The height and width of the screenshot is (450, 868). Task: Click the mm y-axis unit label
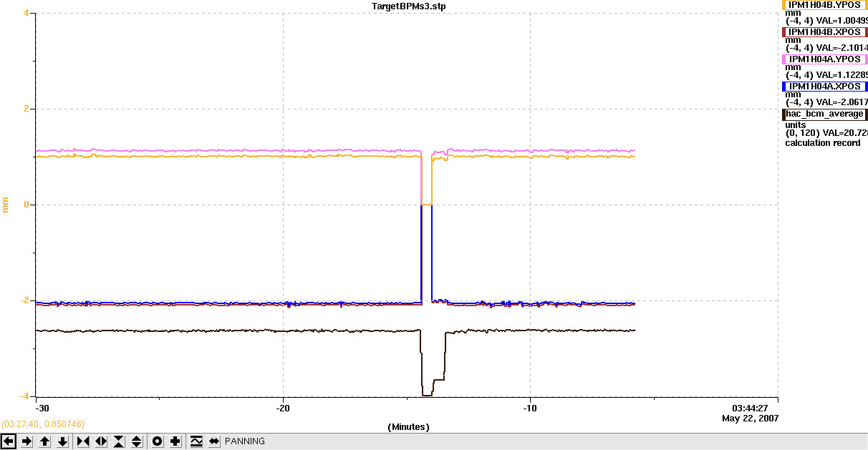tap(6, 205)
